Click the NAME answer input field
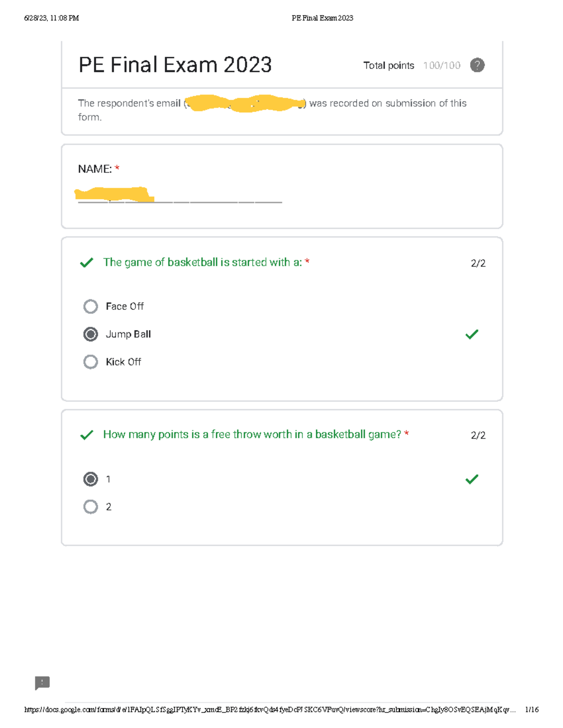This screenshot has height=728, width=563. click(x=180, y=196)
